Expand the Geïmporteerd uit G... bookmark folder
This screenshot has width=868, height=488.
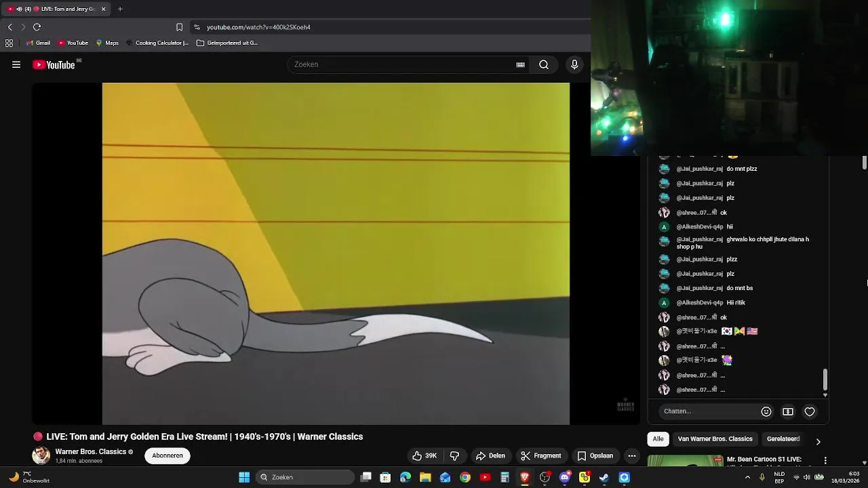227,43
